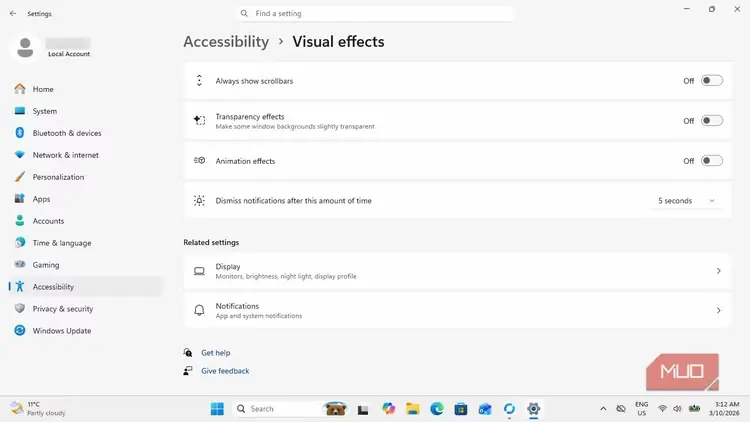
Task: Toggle Always show scrollbars switch
Action: (x=712, y=80)
